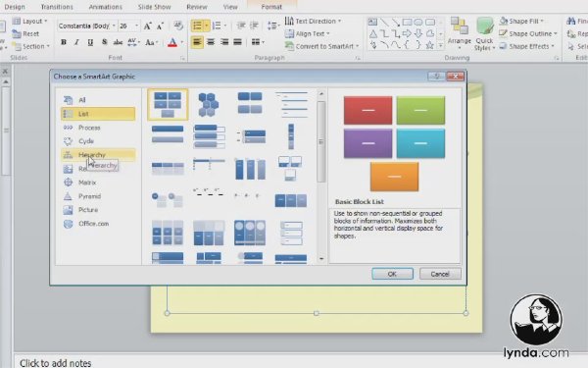Align text left in Paragraph group
The width and height of the screenshot is (588, 368).
coord(197,42)
